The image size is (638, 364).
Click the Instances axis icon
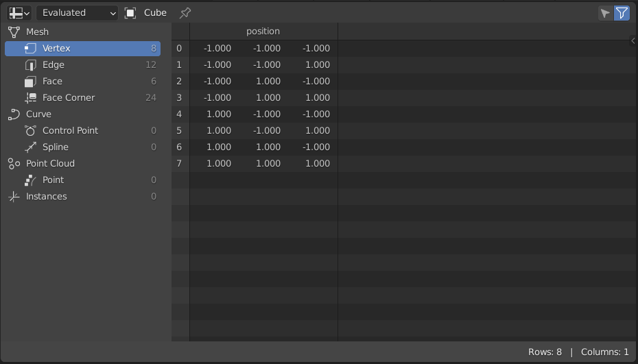pos(14,197)
